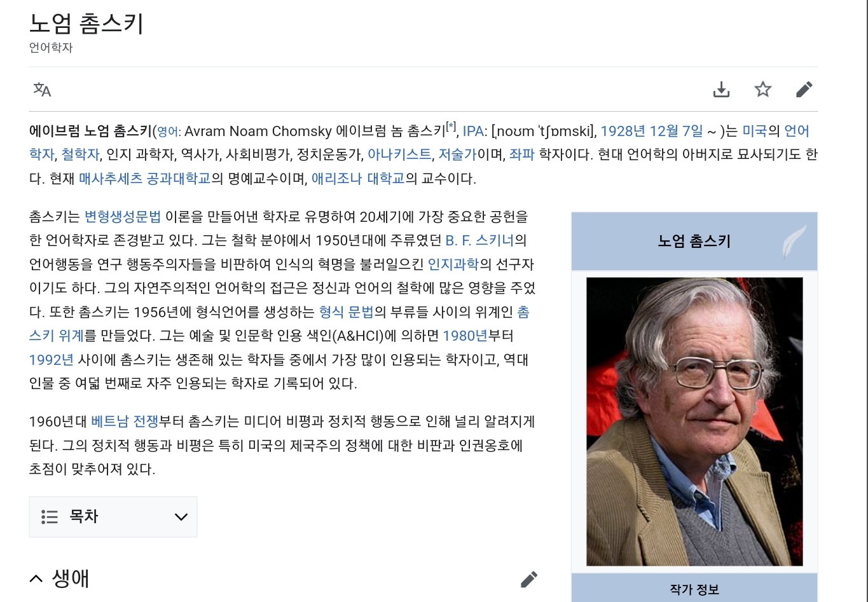Open the 인지과학 link
The height and width of the screenshot is (602, 868).
pos(453,264)
